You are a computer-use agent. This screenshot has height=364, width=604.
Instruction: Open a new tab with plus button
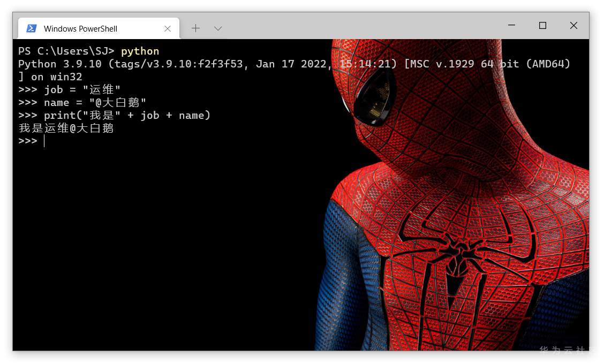pyautogui.click(x=195, y=28)
